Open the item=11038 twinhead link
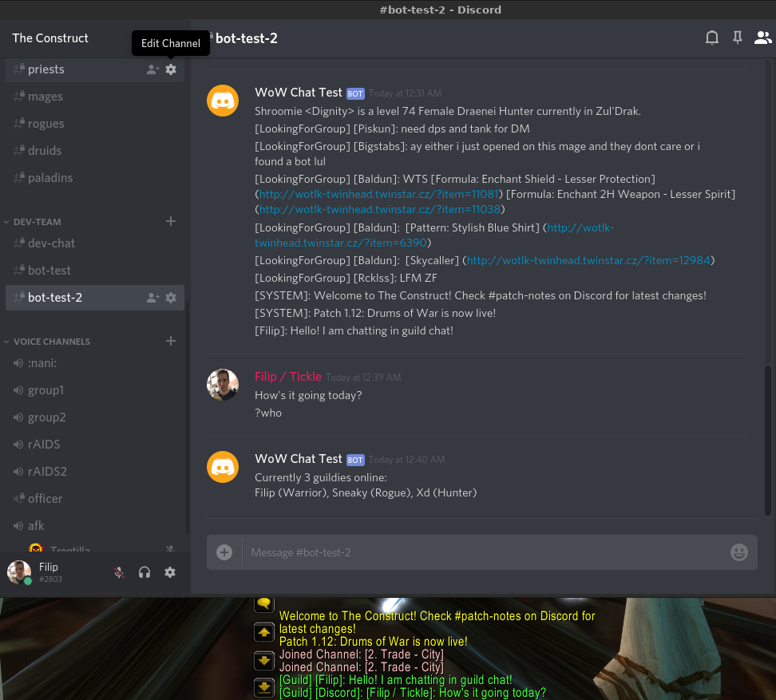The image size is (776, 700). click(x=380, y=209)
